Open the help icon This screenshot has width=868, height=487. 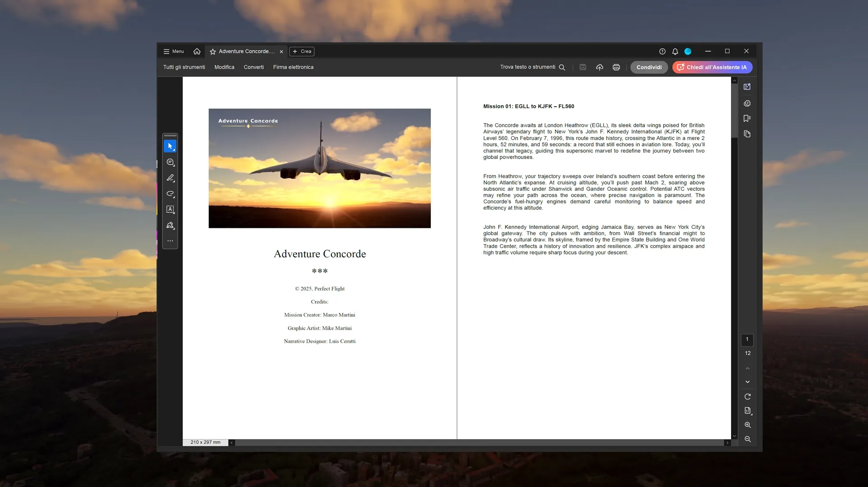[662, 52]
